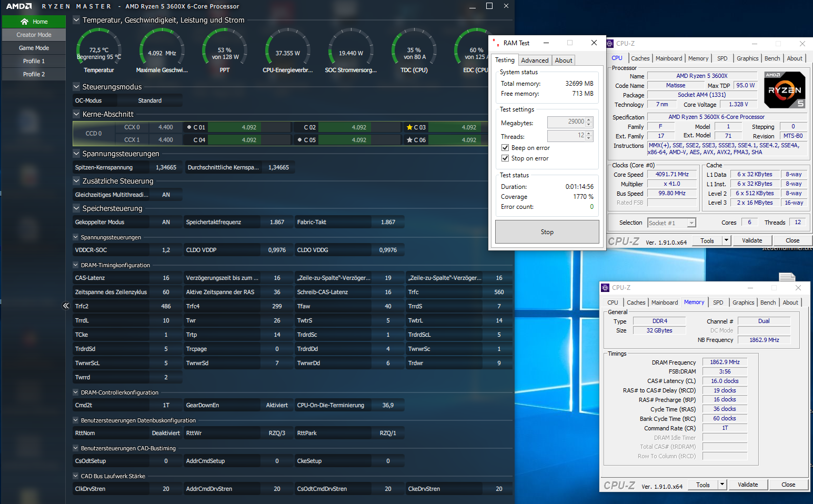Open Mainboard tab in upper CPU-Z

coord(669,58)
